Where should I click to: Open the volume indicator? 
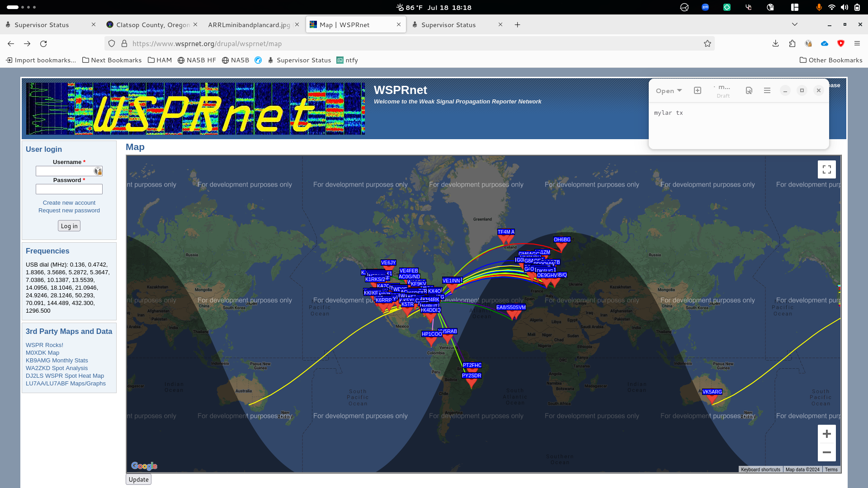click(x=844, y=7)
